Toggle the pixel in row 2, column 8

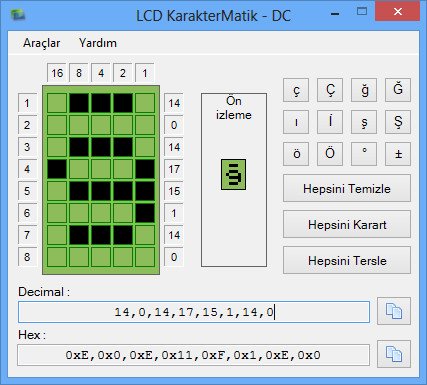79,125
